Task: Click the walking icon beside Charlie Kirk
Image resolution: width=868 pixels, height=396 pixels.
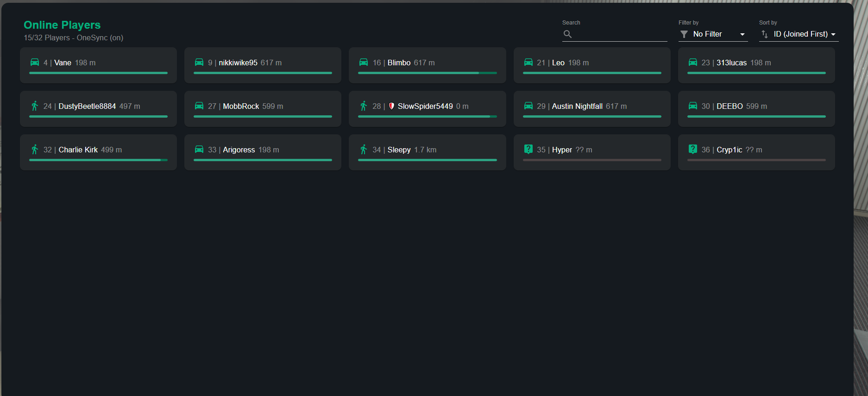Action: coord(35,150)
